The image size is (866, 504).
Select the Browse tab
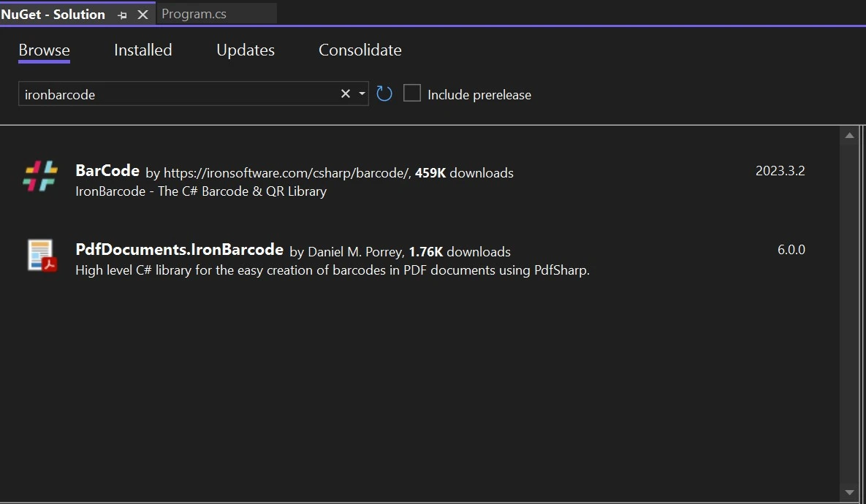pyautogui.click(x=44, y=50)
